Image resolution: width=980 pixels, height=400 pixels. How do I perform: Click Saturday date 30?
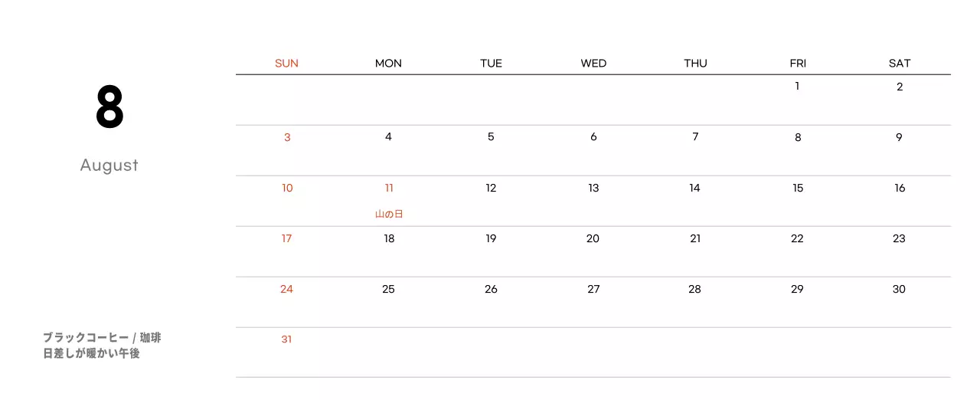[x=899, y=290]
